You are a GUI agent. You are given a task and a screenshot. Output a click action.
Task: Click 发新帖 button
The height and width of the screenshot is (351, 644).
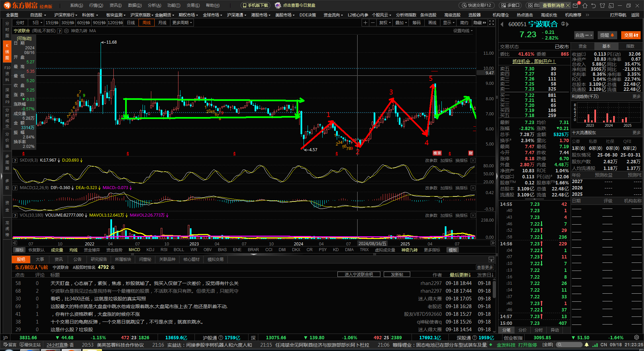397,275
